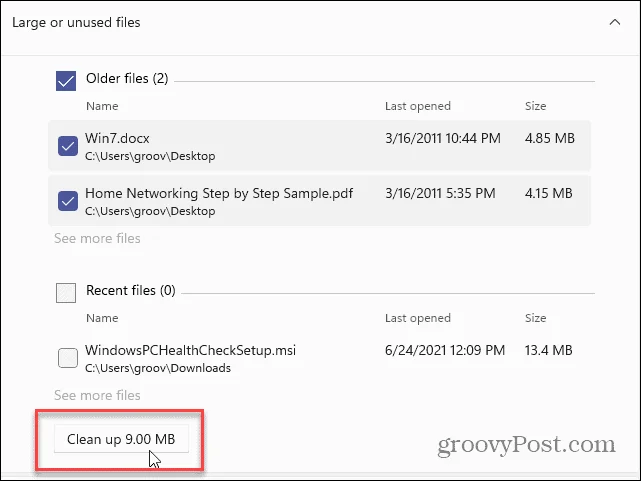The width and height of the screenshot is (641, 482).
Task: Click Size column header in Recent files
Action: [536, 318]
